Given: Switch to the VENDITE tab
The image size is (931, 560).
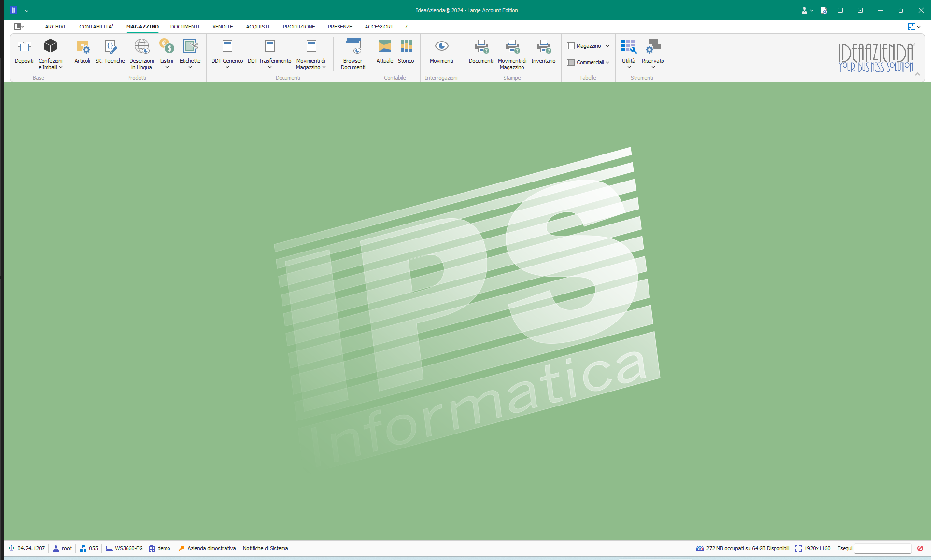Looking at the screenshot, I should [x=223, y=27].
